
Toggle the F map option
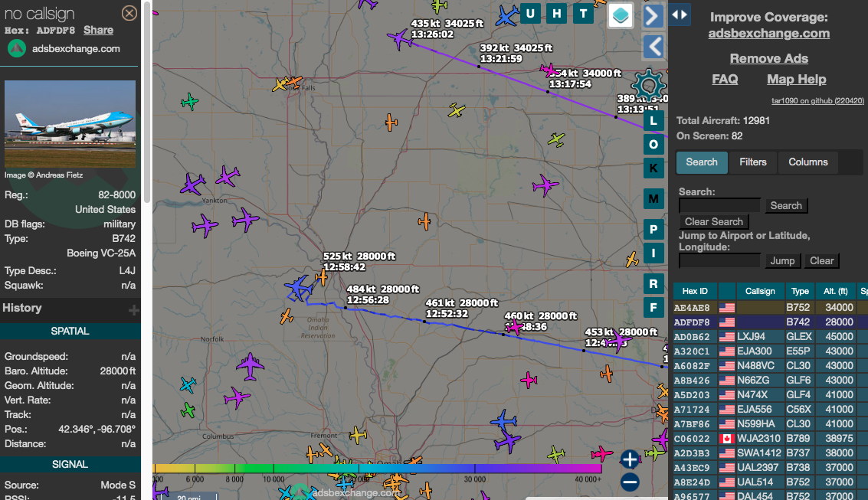click(x=653, y=308)
